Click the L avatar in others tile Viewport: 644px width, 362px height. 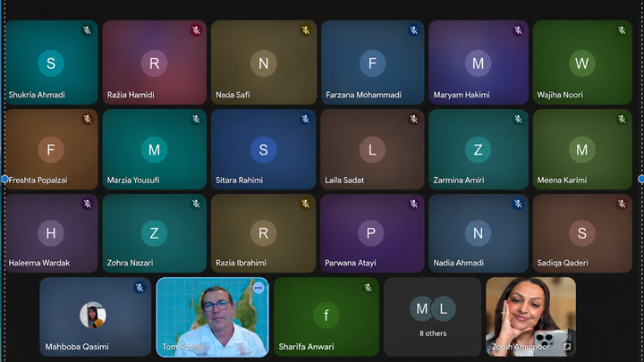pos(443,308)
